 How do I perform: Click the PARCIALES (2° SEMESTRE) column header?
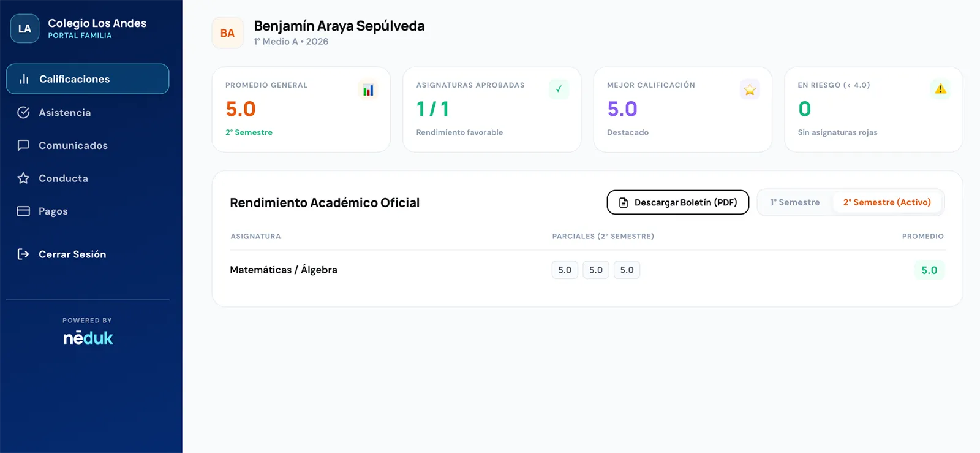tap(603, 237)
